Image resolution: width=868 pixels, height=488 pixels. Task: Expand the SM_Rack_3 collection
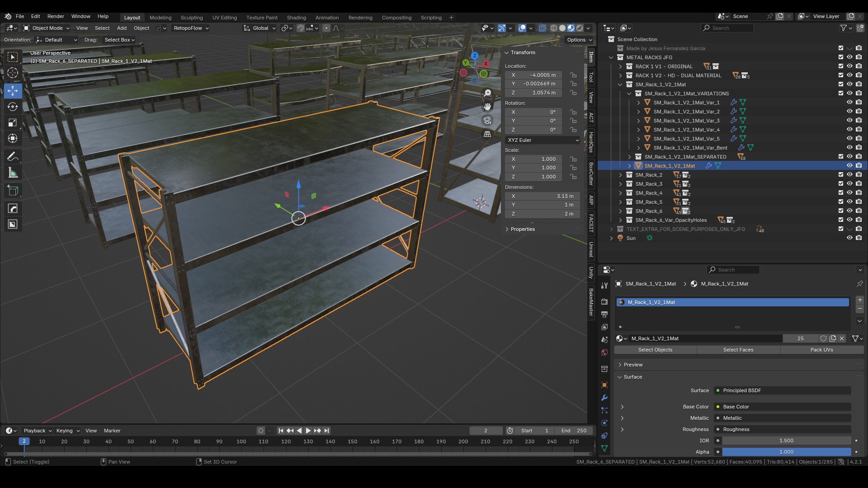[620, 184]
